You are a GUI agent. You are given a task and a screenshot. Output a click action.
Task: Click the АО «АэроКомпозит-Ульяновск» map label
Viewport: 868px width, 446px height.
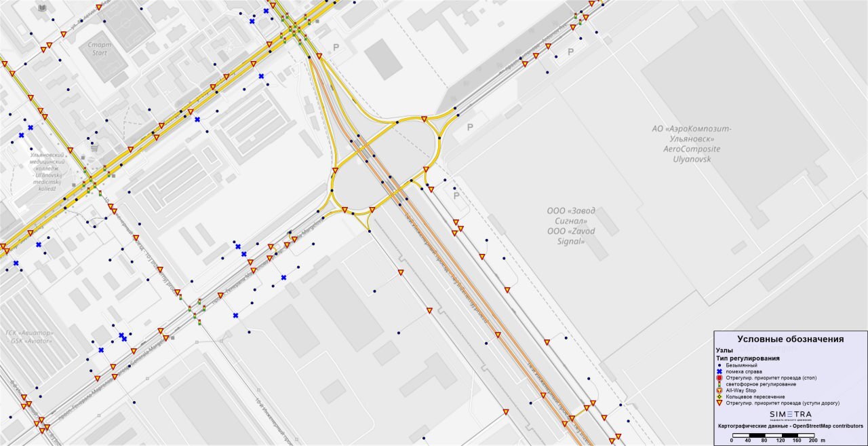pyautogui.click(x=691, y=144)
